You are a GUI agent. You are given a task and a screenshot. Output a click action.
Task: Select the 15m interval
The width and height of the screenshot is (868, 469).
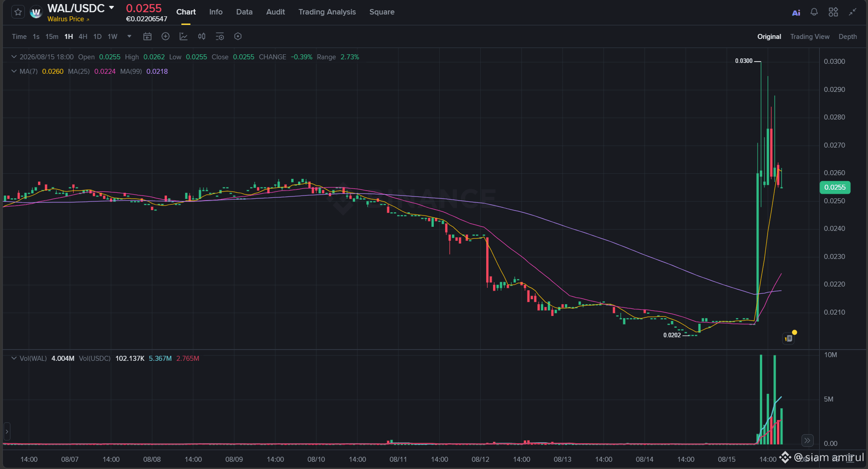pyautogui.click(x=52, y=37)
